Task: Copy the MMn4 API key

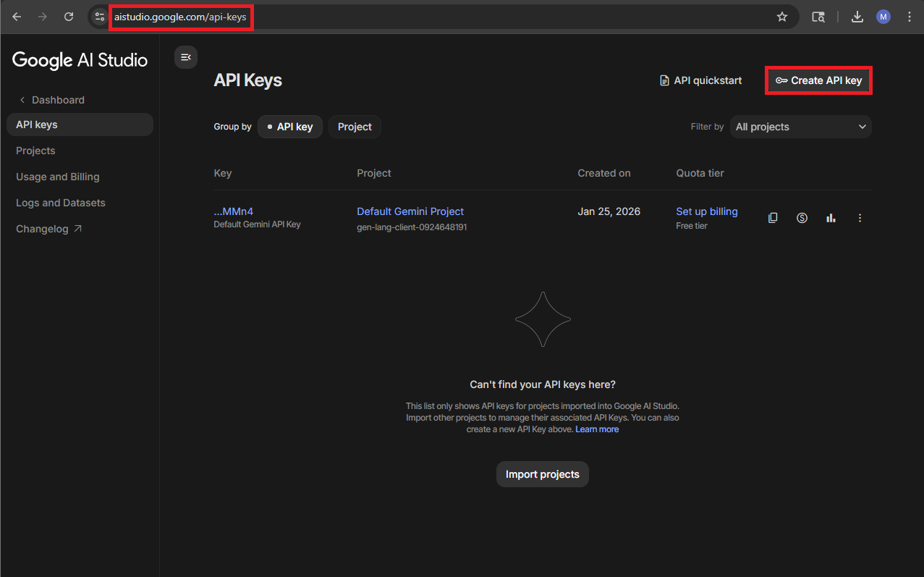Action: pos(773,217)
